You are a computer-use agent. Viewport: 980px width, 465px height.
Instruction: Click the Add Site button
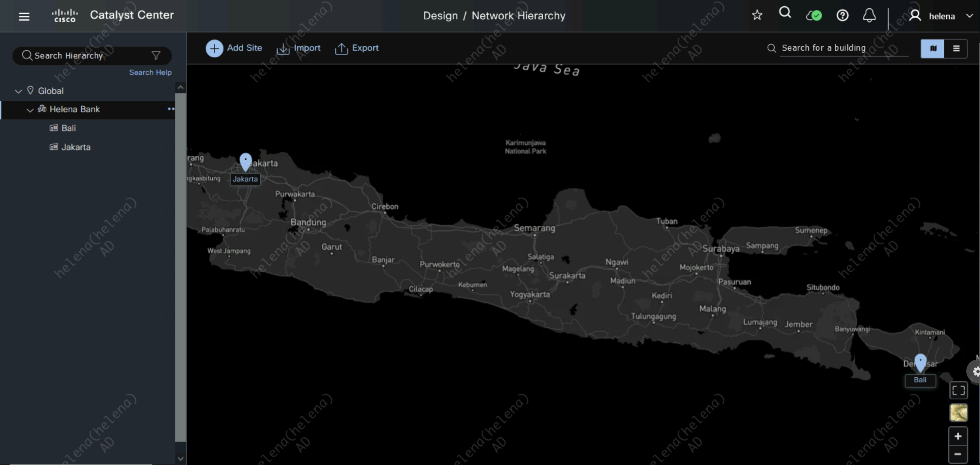[234, 48]
